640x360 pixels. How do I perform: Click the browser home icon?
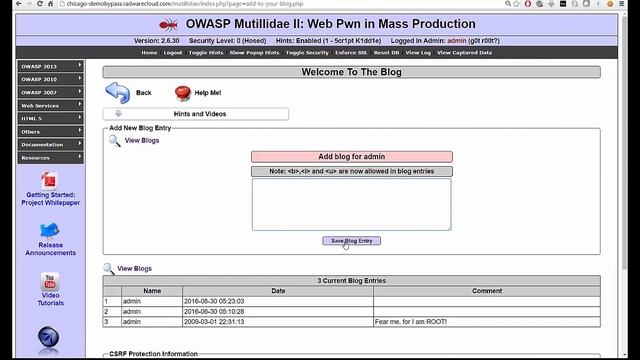(x=50, y=4)
